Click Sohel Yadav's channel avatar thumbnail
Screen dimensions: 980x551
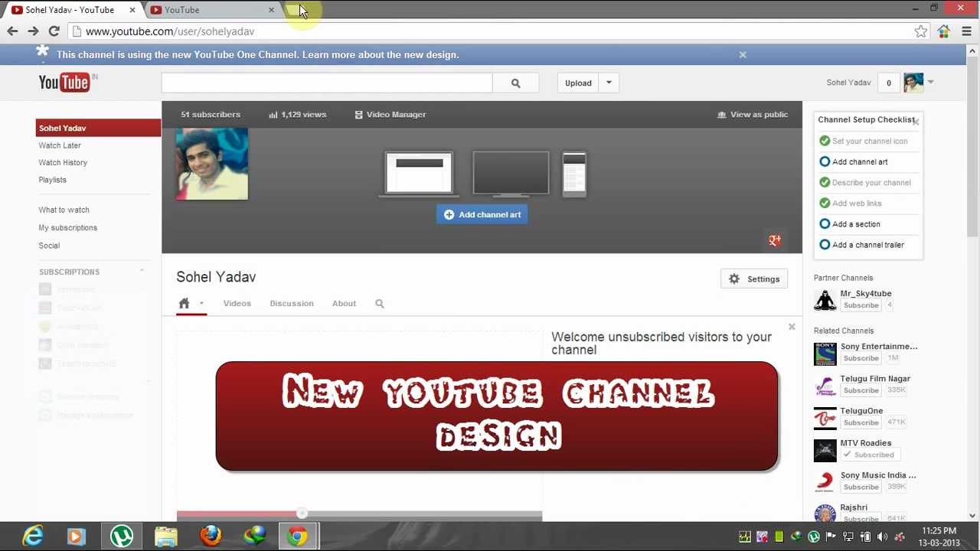tap(211, 164)
